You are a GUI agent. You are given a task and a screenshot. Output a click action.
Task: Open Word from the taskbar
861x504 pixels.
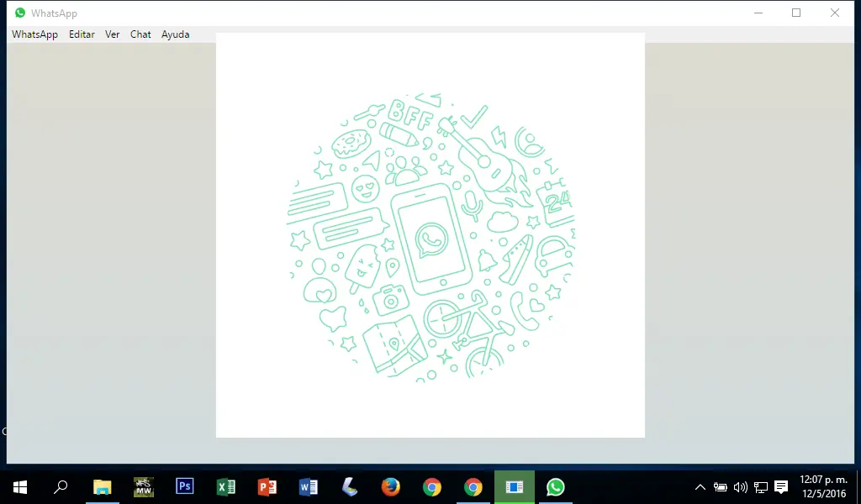(308, 487)
